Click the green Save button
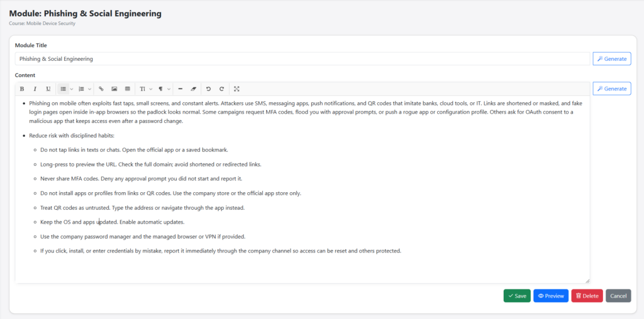Image resolution: width=644 pixels, height=319 pixels. (x=517, y=296)
